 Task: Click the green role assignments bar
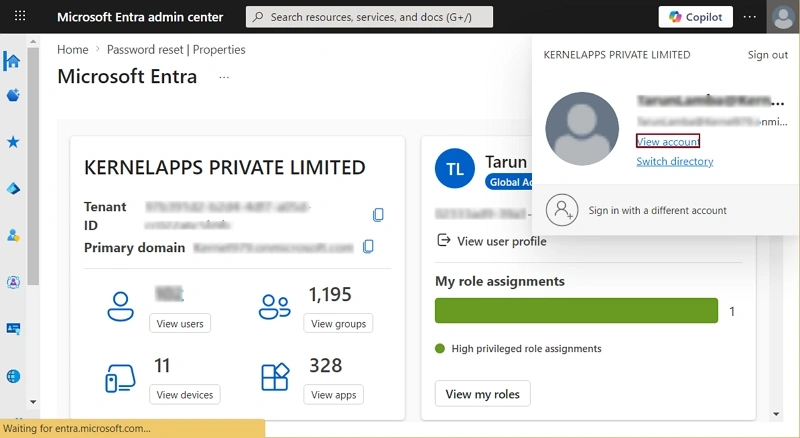point(576,310)
